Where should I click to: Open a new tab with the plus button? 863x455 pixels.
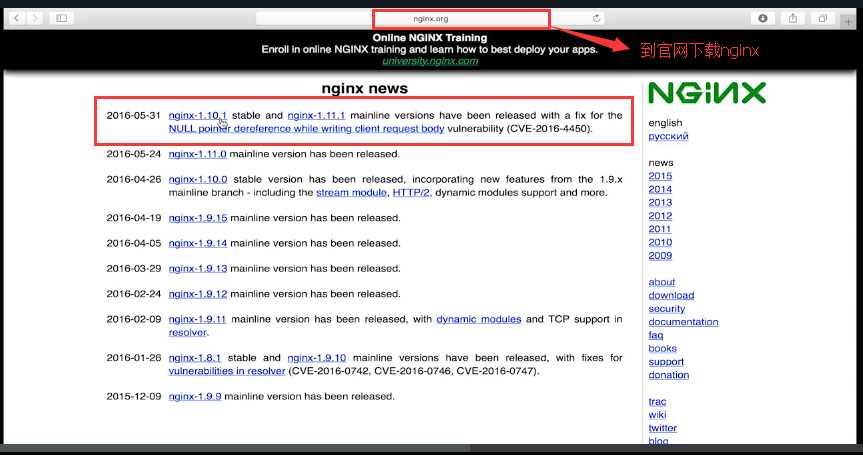pyautogui.click(x=848, y=21)
